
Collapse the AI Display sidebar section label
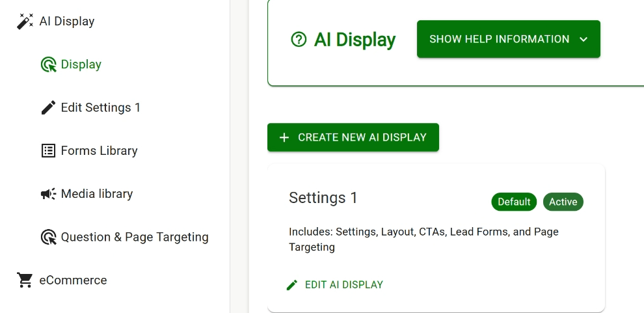tap(67, 21)
